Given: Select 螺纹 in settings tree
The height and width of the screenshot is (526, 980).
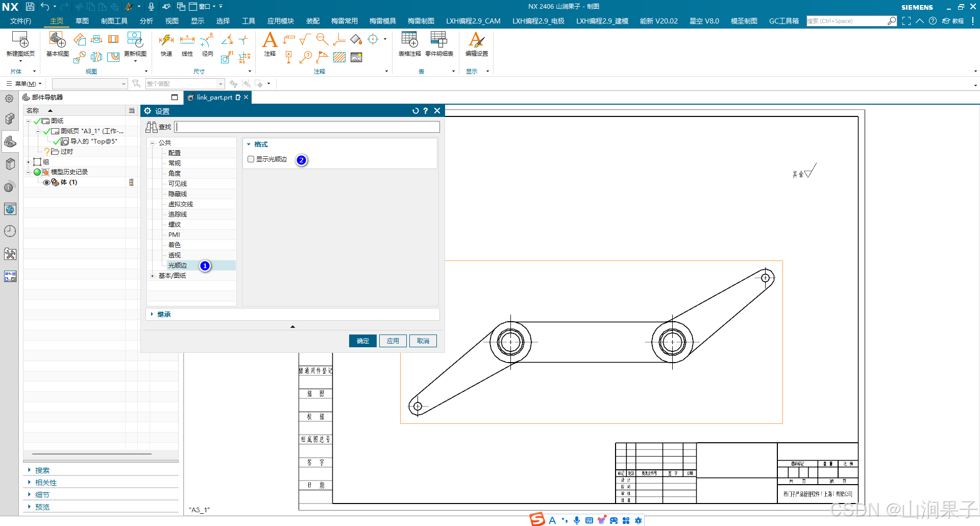Looking at the screenshot, I should click(x=175, y=225).
